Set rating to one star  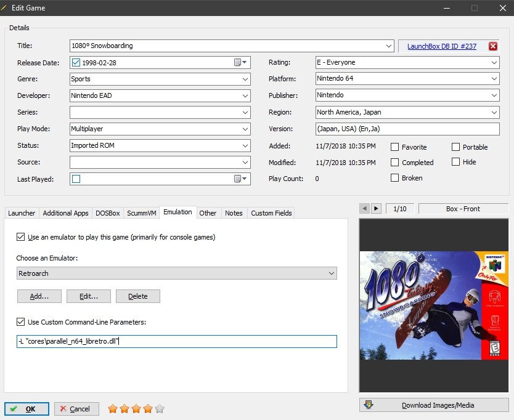[113, 408]
